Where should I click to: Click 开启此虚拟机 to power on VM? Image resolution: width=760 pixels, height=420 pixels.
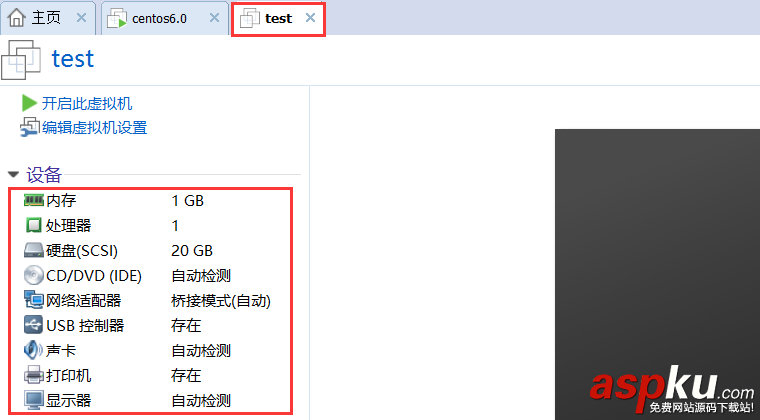click(x=87, y=103)
